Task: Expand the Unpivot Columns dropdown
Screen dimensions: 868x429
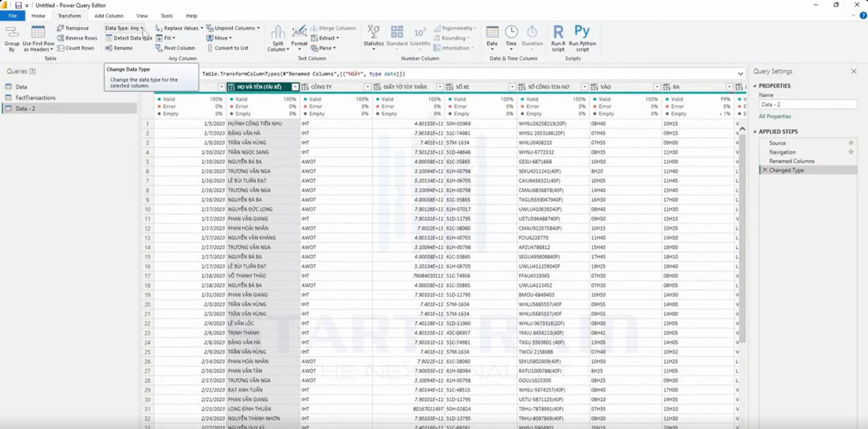Action: [x=258, y=28]
